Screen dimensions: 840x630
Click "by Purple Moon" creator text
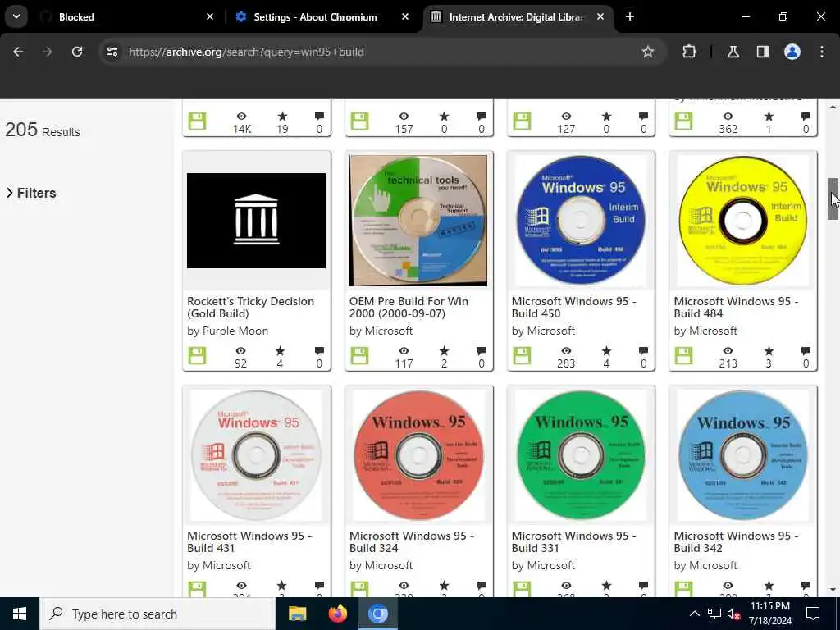(x=228, y=331)
